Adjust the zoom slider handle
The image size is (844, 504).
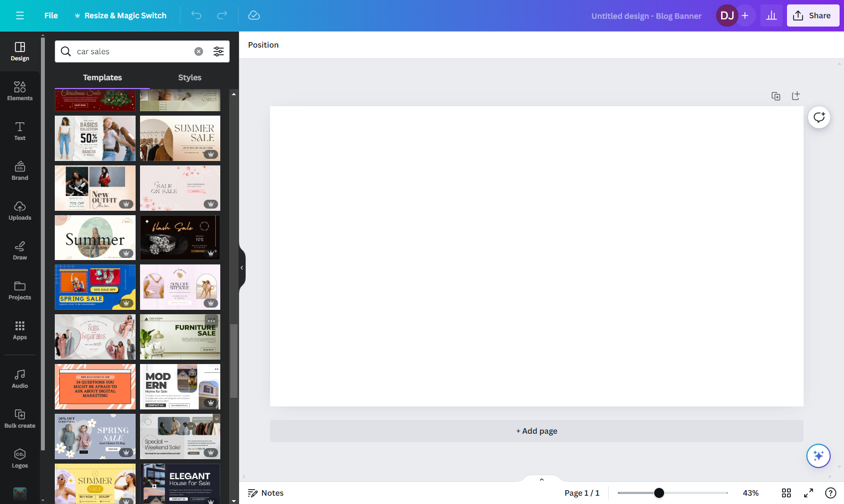pos(659,493)
